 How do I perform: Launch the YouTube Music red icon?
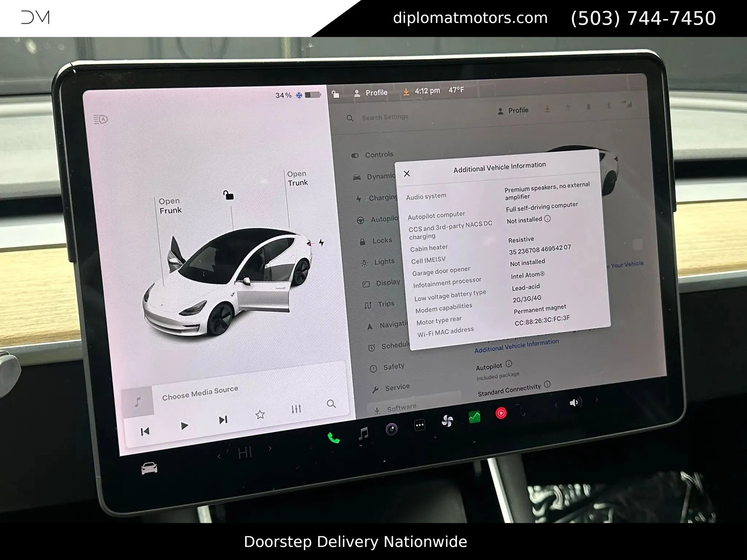click(501, 413)
